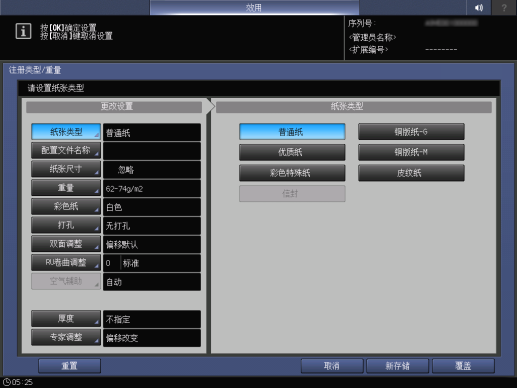Click the 05:25 time display

[x=22, y=382]
